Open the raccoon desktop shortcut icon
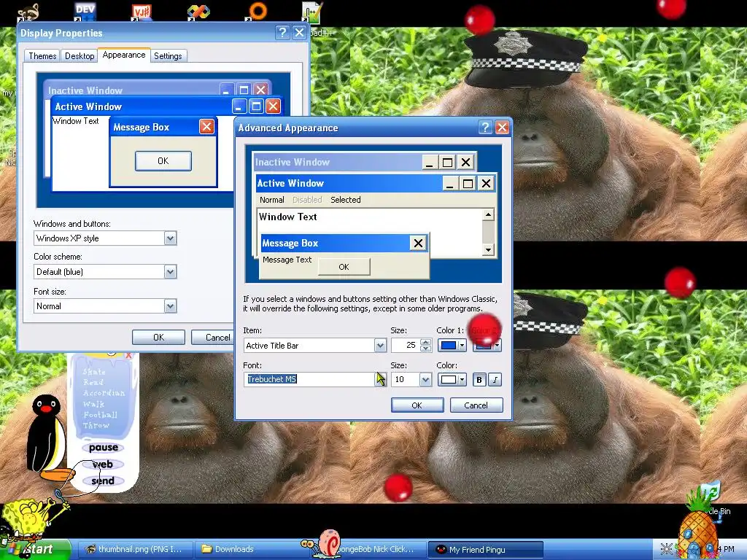The image size is (747, 560). click(28, 12)
